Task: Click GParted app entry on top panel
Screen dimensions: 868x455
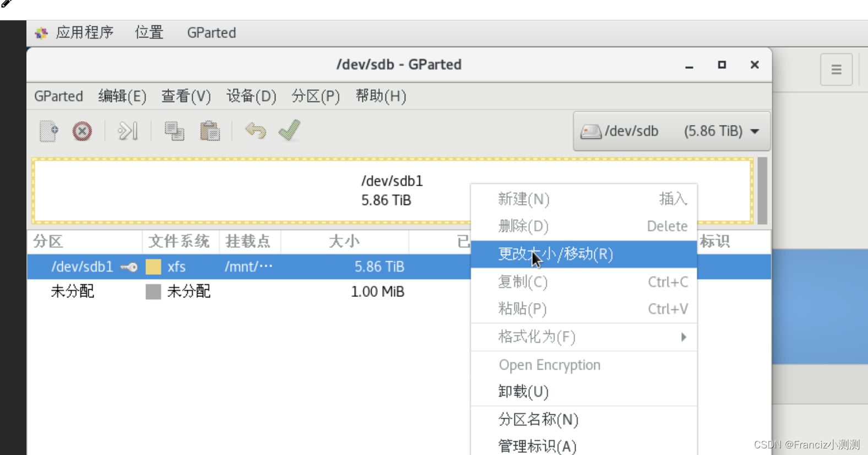Action: click(211, 32)
